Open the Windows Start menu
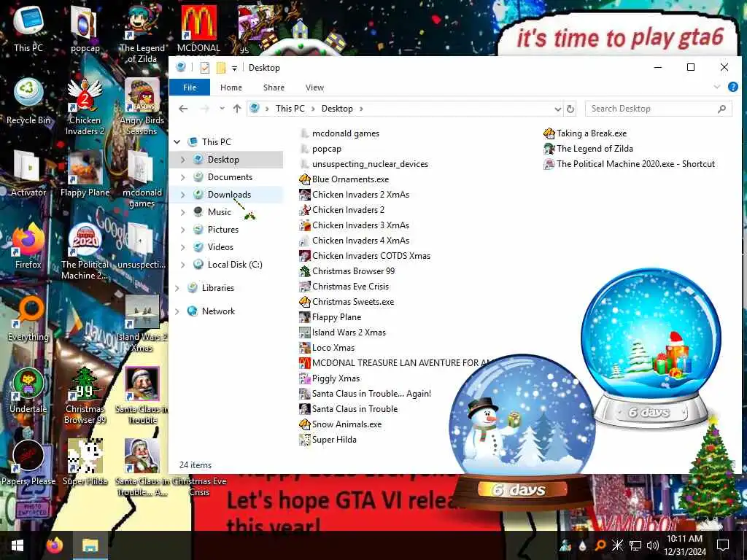This screenshot has width=747, height=560. click(18, 545)
